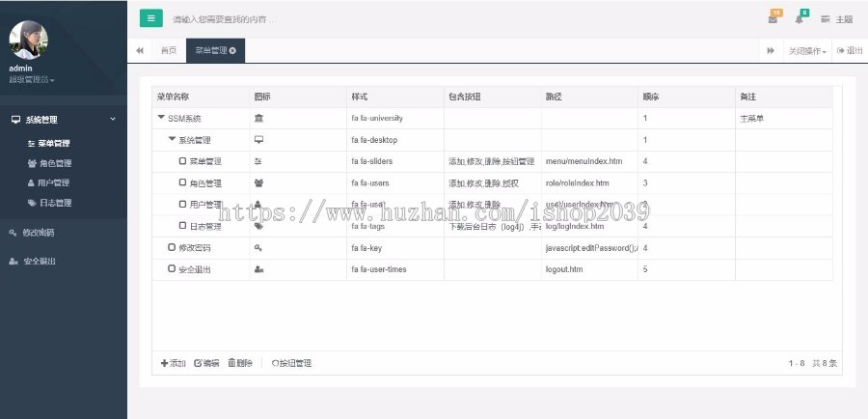Open the 超级管理员 role dropdown
Image resolution: width=868 pixels, height=419 pixels.
tap(32, 80)
